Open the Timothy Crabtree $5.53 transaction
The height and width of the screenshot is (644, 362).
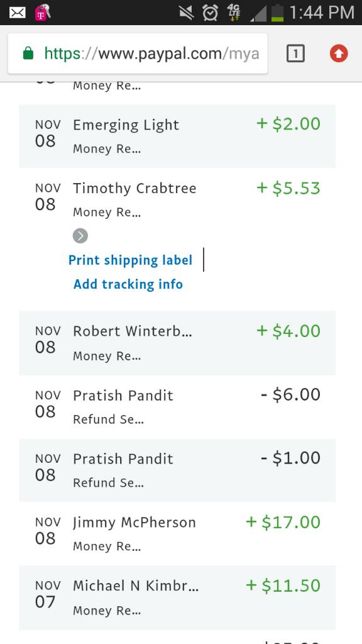click(x=177, y=199)
